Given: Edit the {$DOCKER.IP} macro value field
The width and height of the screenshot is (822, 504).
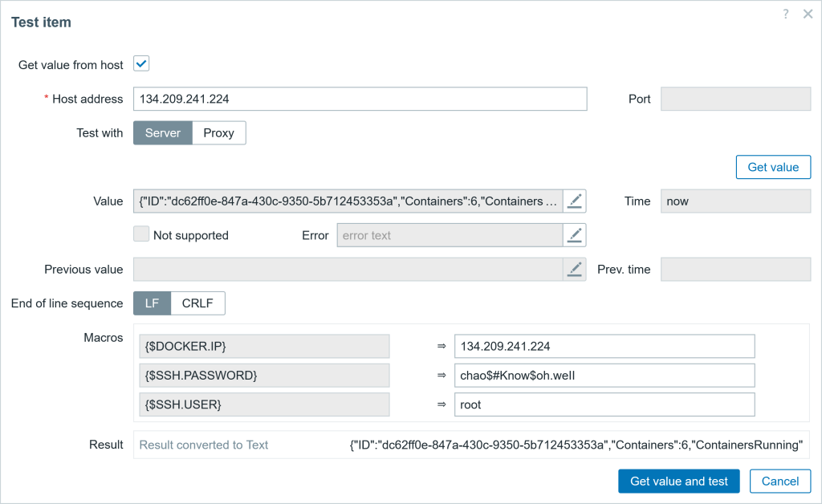Looking at the screenshot, I should coord(604,346).
